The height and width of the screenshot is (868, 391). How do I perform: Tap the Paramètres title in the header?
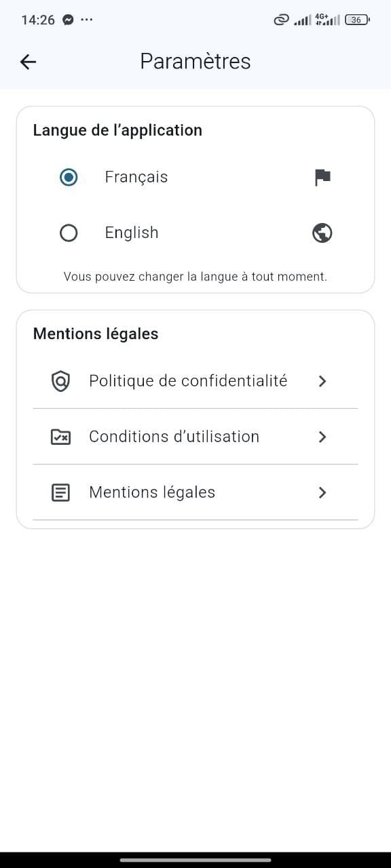(x=195, y=61)
